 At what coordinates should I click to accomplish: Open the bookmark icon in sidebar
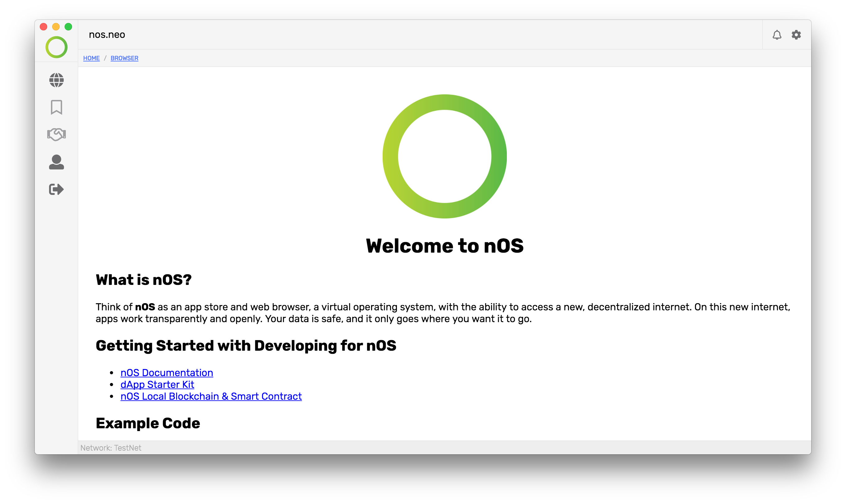(57, 107)
